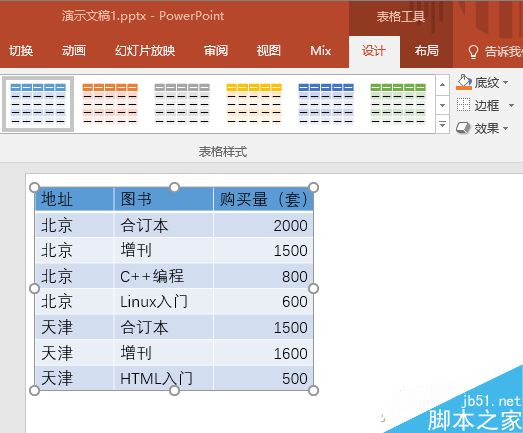Screen dimensions: 523x433
Task: Click the lightbulb 告诉我 icon
Action: (x=473, y=52)
